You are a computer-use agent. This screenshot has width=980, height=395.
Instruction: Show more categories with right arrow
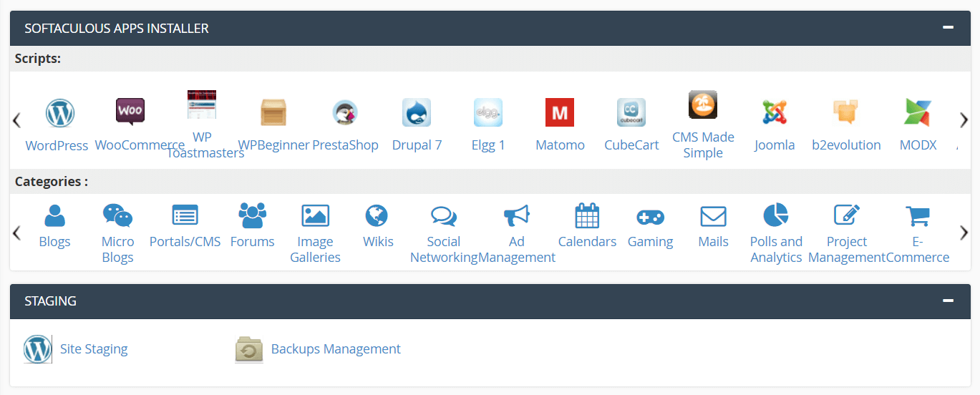pos(964,233)
